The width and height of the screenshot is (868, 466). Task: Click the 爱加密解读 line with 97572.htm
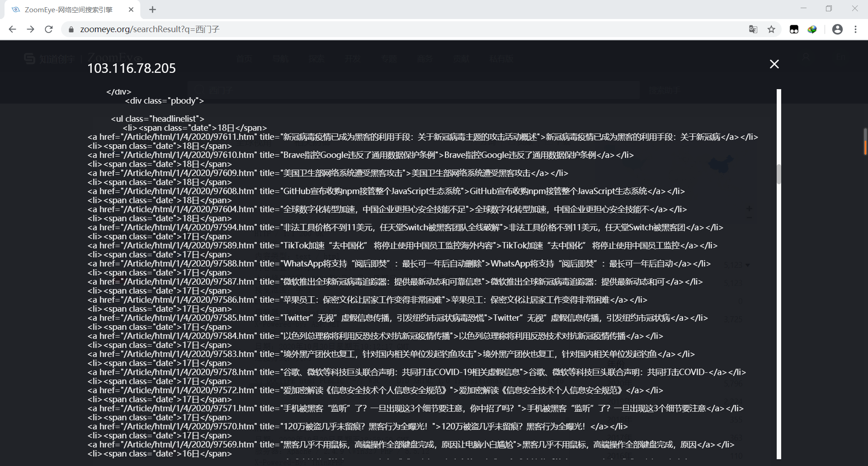(x=375, y=390)
